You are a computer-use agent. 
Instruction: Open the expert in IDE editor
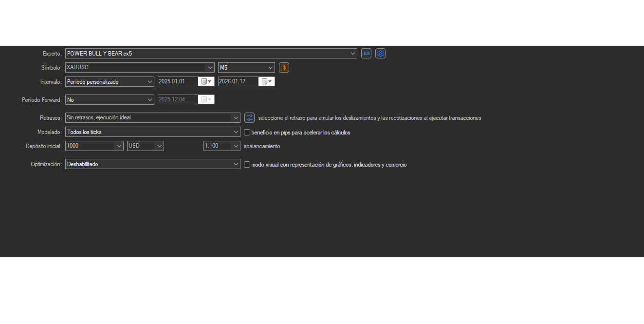tap(366, 54)
